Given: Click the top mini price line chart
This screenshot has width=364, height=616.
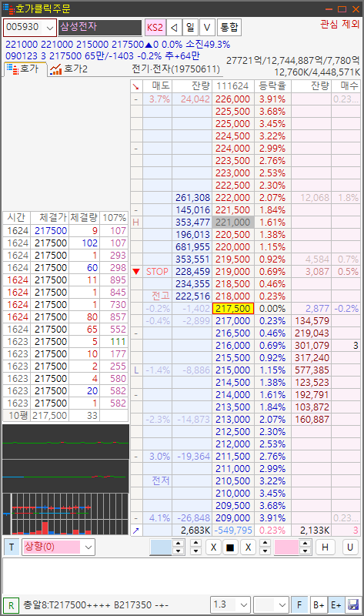Looking at the screenshot, I should (x=65, y=441).
